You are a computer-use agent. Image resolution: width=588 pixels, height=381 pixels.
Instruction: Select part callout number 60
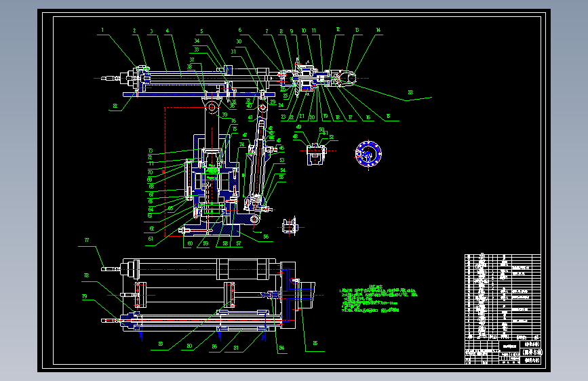[x=190, y=243]
